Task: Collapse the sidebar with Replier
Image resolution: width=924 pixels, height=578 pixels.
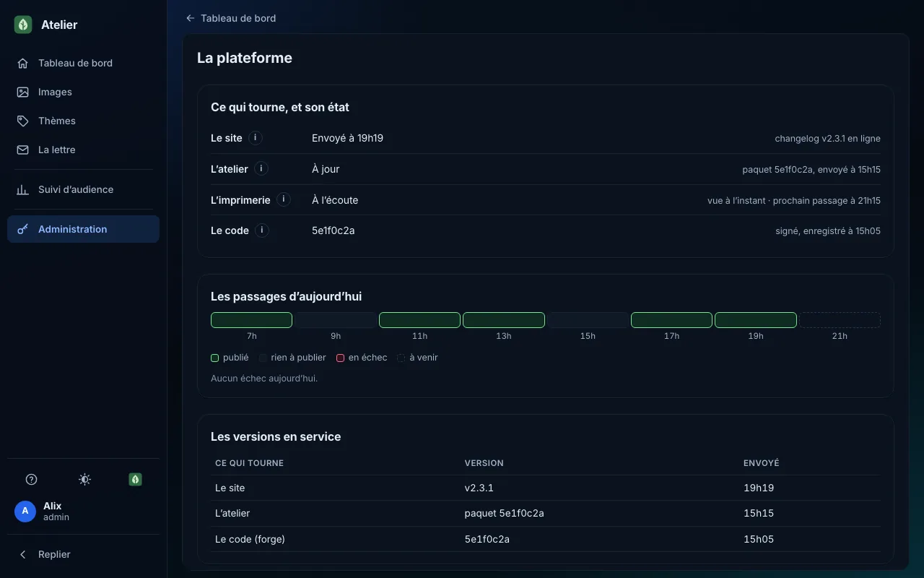Action: point(83,554)
